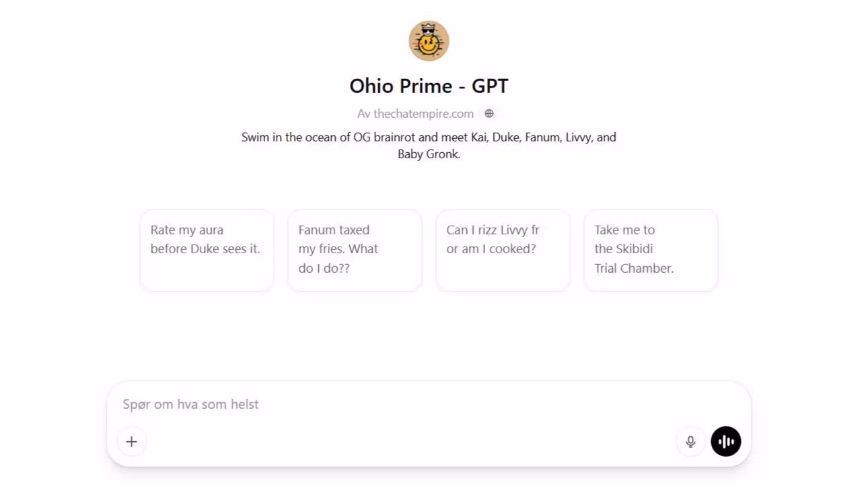The image size is (868, 489).
Task: Click the "Trial Chamber." text line
Action: [x=634, y=268]
